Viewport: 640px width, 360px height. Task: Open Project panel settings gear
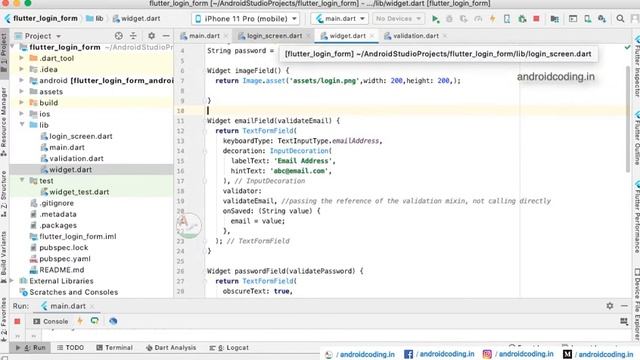point(151,36)
